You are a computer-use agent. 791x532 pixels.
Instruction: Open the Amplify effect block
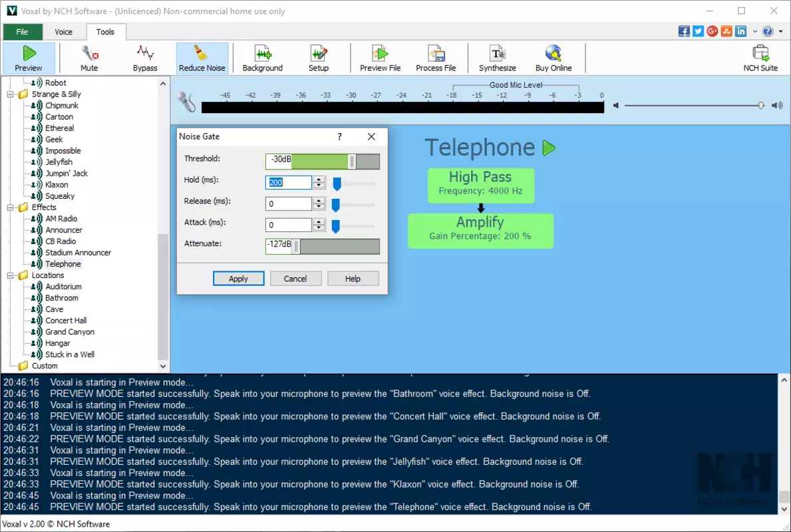(480, 231)
